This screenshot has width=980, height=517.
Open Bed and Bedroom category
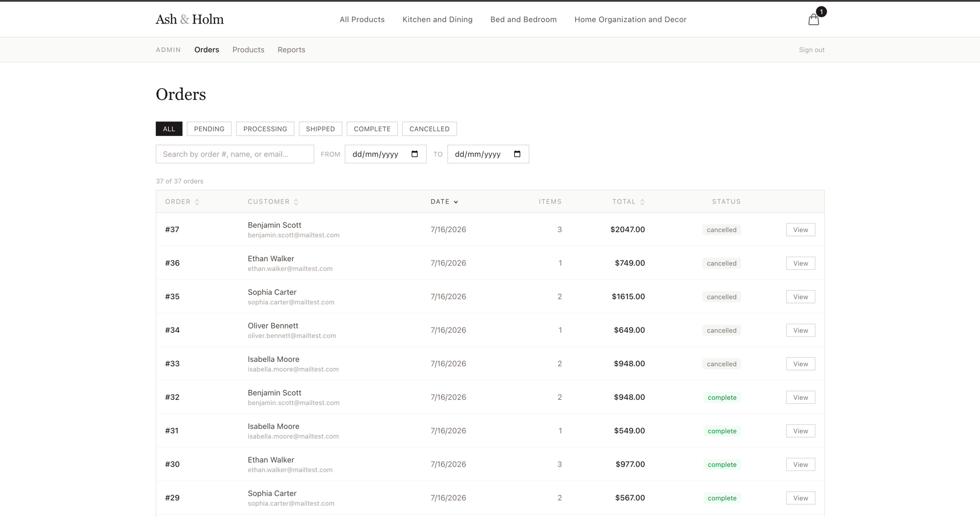pos(523,19)
